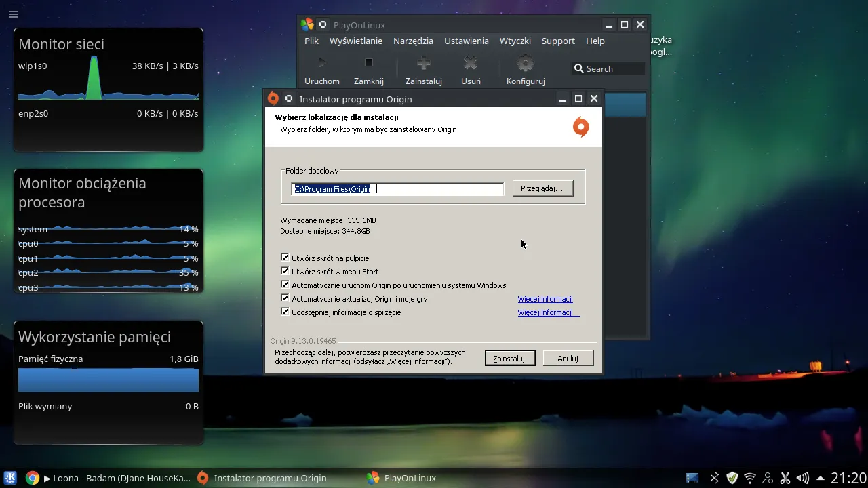The width and height of the screenshot is (868, 488).
Task: Click the cpu0 load row showing 5 %
Action: pyautogui.click(x=108, y=243)
